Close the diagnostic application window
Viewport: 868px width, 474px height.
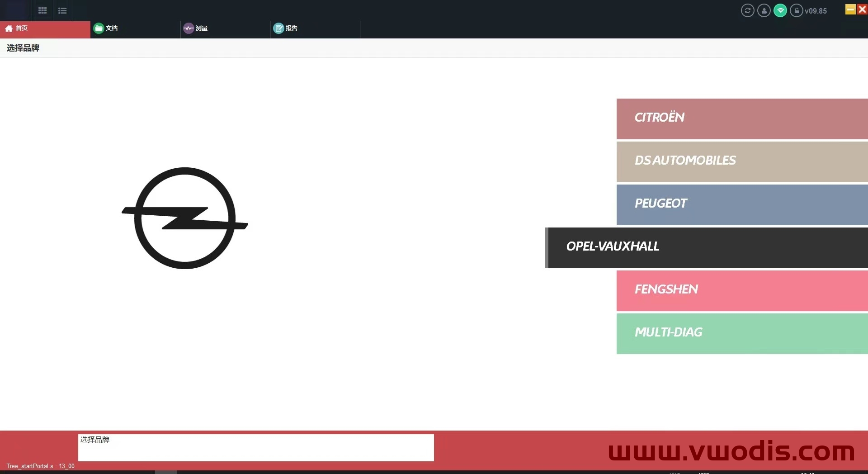tap(862, 9)
